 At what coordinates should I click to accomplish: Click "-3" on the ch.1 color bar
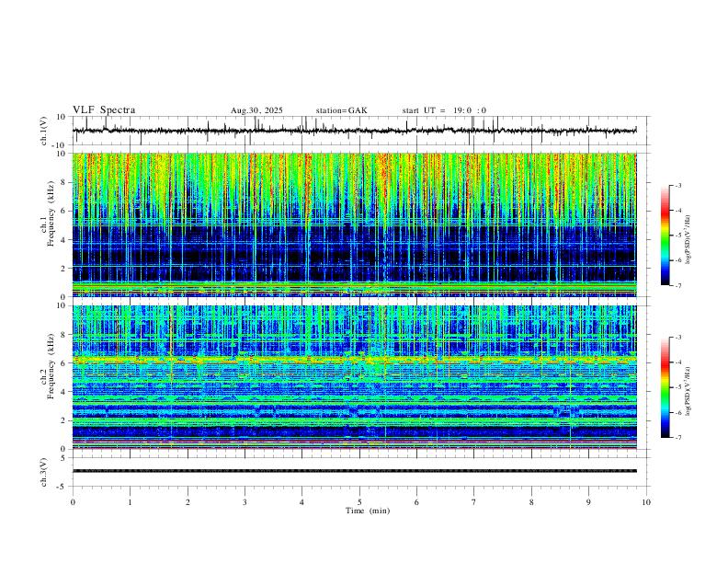pyautogui.click(x=678, y=185)
